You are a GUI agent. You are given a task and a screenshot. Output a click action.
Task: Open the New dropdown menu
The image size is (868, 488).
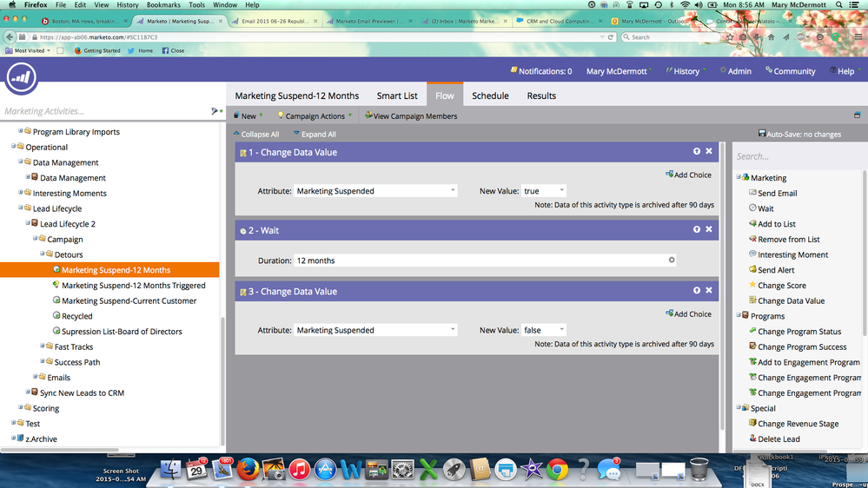pos(248,116)
